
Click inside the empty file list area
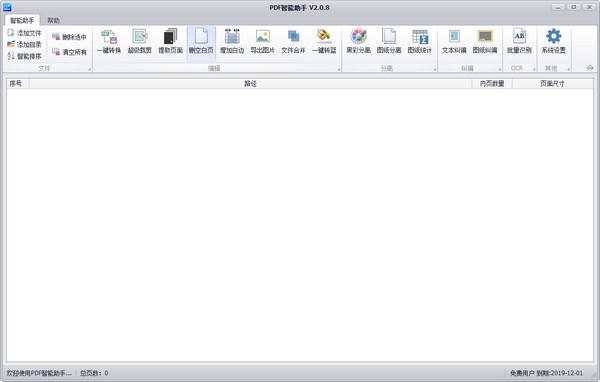300,225
